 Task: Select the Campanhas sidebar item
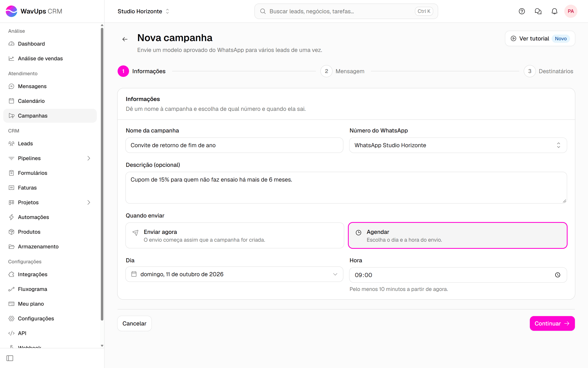(x=50, y=116)
